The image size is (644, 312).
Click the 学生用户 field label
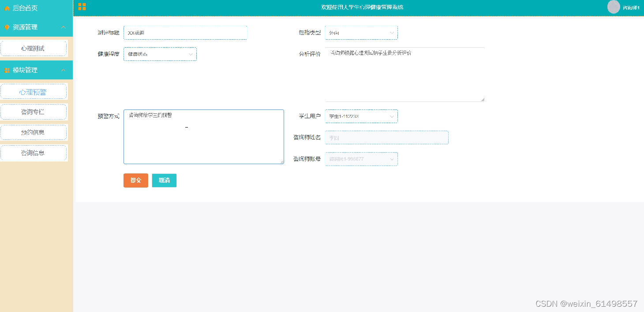click(x=310, y=117)
